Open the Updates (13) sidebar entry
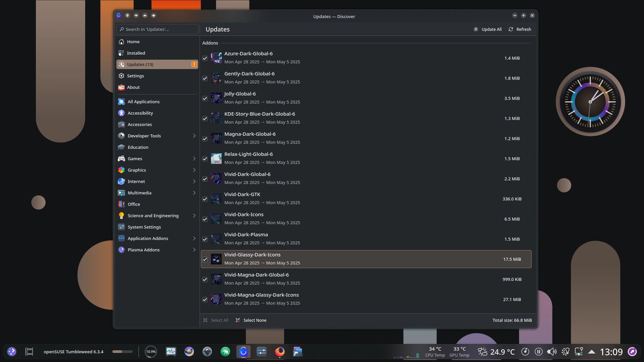The image size is (644, 362). tap(157, 64)
